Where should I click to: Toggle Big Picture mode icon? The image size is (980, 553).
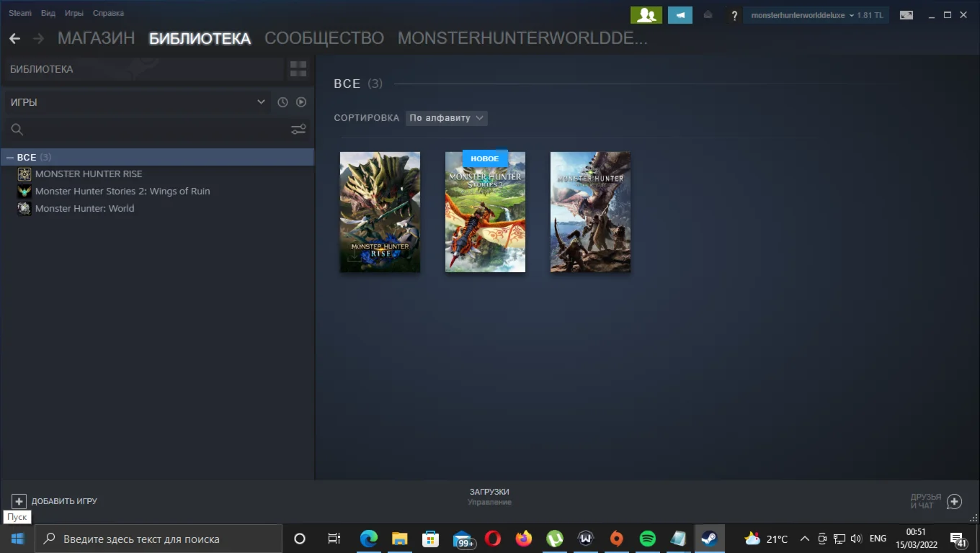click(906, 15)
